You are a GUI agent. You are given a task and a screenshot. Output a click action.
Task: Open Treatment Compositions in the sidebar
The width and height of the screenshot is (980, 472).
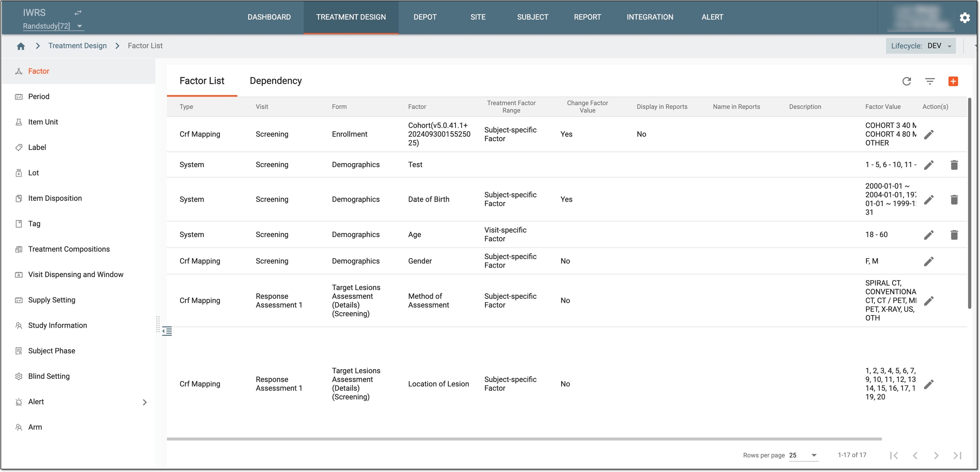pos(78,249)
